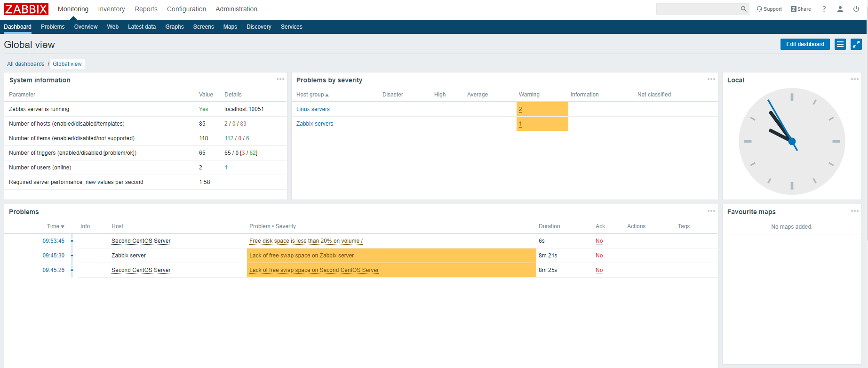
Task: Click triggers details '65 / 0 [3 / 62]'
Action: click(241, 153)
